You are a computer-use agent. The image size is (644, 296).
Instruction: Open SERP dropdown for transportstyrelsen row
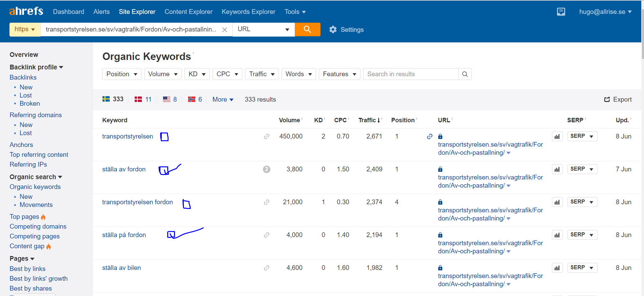click(x=582, y=136)
